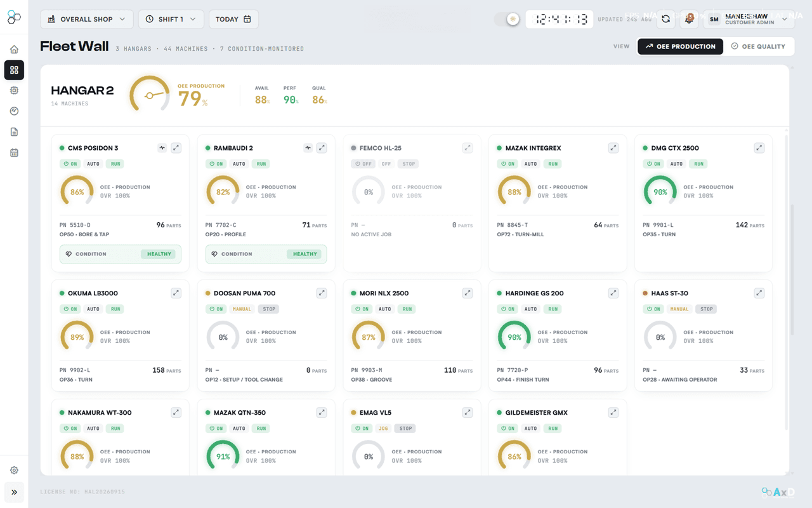Click the Fleet Wall page title
812x508 pixels.
click(74, 46)
